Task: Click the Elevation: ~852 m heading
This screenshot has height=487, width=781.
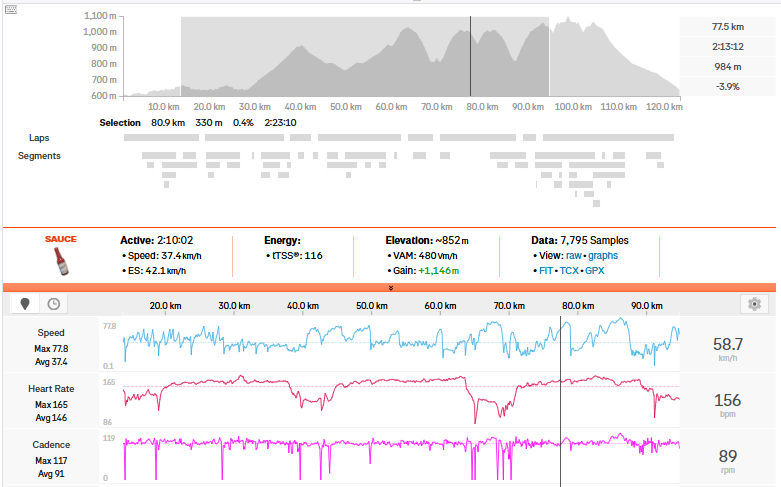Action: coord(427,241)
